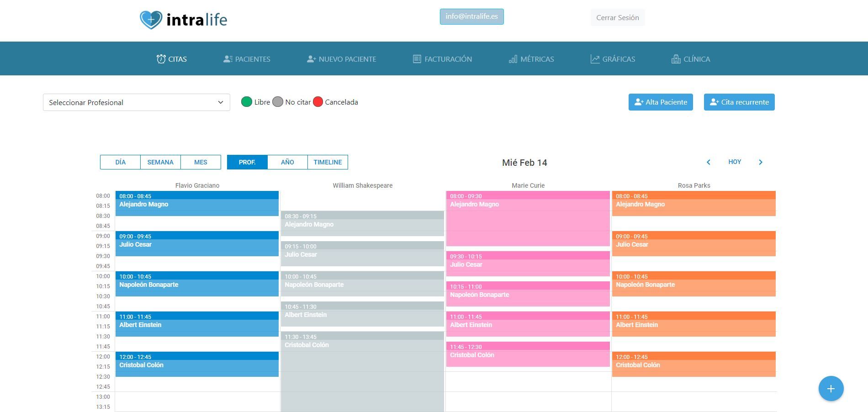Screen dimensions: 868x412
Task: Click the Cita recurrente button
Action: coord(739,102)
